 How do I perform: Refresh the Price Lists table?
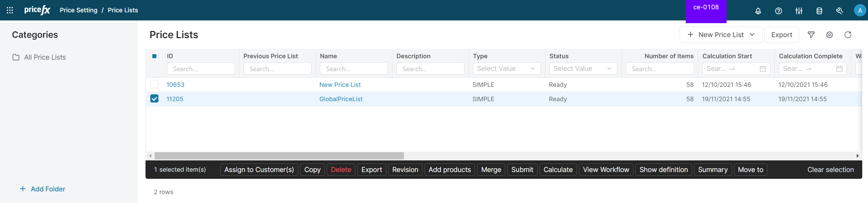coord(848,35)
